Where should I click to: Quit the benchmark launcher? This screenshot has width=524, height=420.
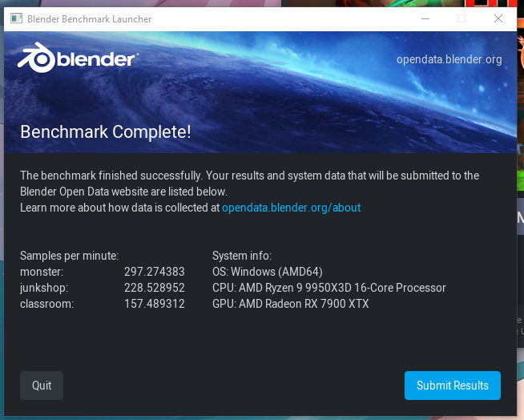[42, 386]
